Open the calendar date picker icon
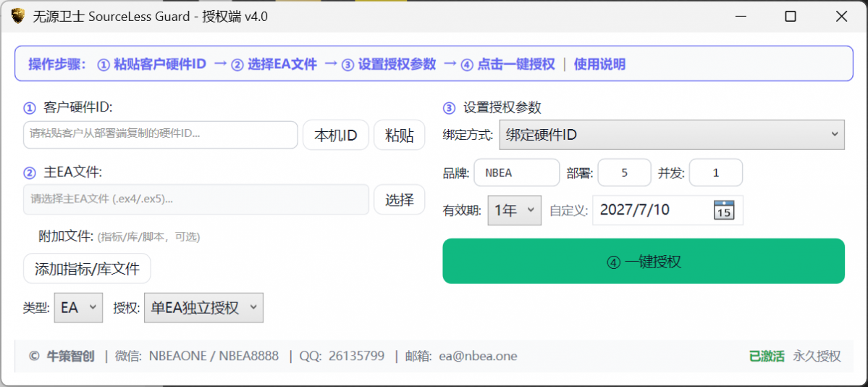868x387 pixels. tap(724, 210)
